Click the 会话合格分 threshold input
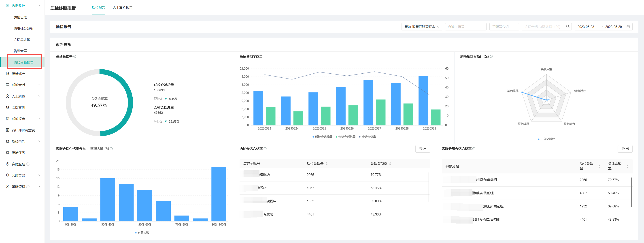 [x=543, y=27]
